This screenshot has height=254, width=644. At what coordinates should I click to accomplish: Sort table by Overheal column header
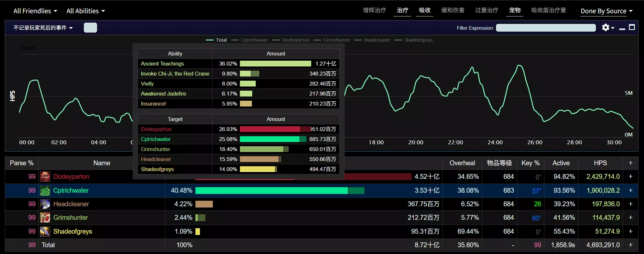coord(462,163)
